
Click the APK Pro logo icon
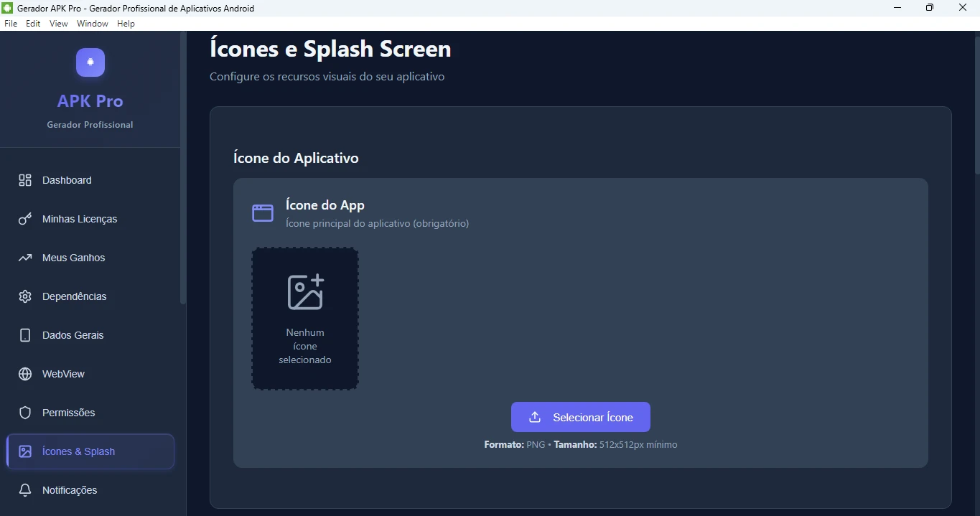90,62
